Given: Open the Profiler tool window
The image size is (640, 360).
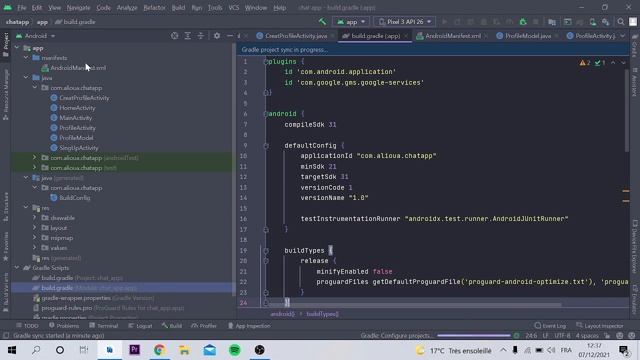Looking at the screenshot, I should pyautogui.click(x=204, y=326).
